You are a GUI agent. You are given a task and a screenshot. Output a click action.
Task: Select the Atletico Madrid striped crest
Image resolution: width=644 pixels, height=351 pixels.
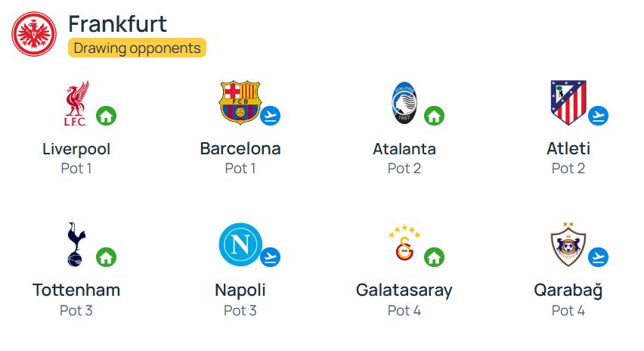pyautogui.click(x=568, y=102)
